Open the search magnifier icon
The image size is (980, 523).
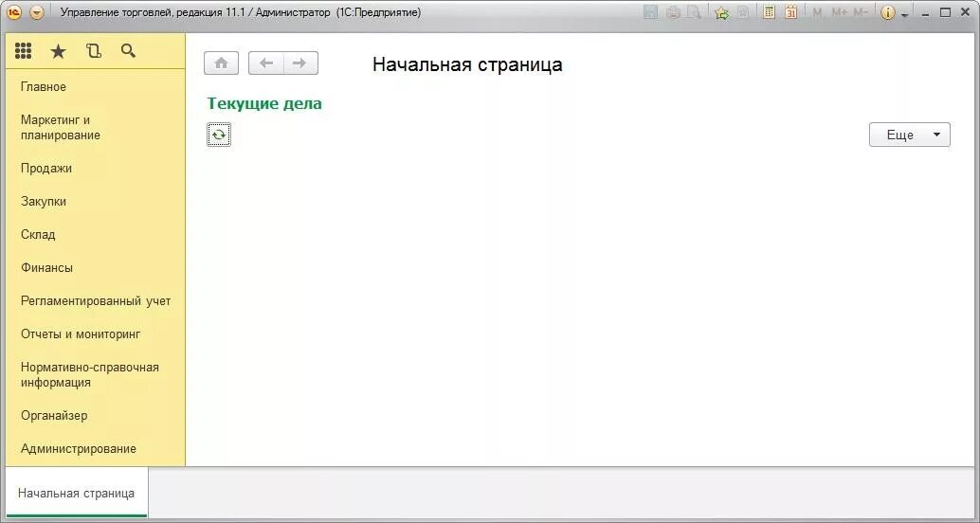pos(128,51)
